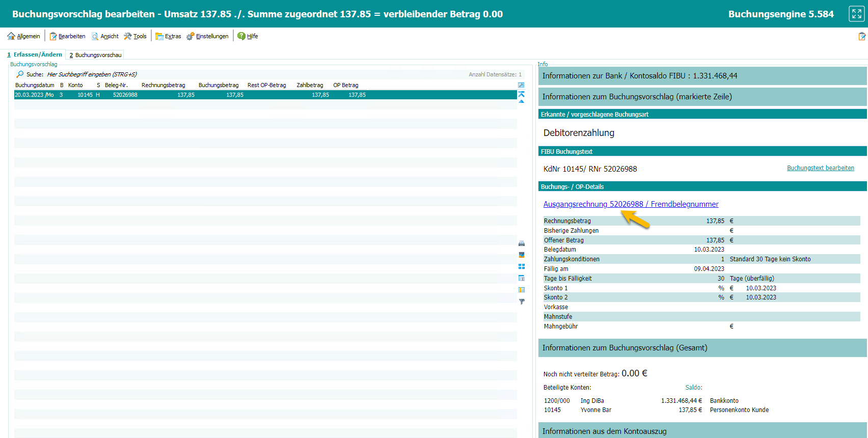
Task: Click the printer icon beside the table
Action: click(x=521, y=243)
